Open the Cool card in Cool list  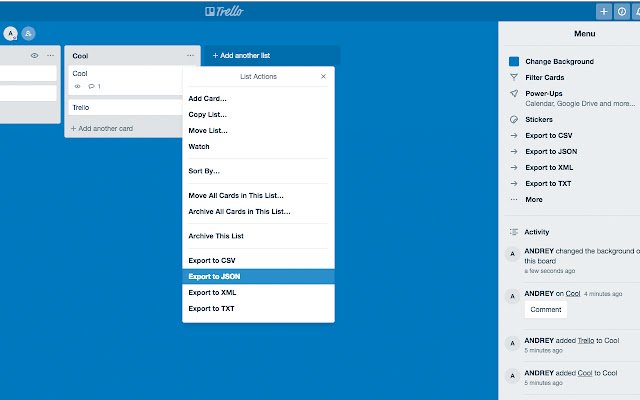click(125, 80)
